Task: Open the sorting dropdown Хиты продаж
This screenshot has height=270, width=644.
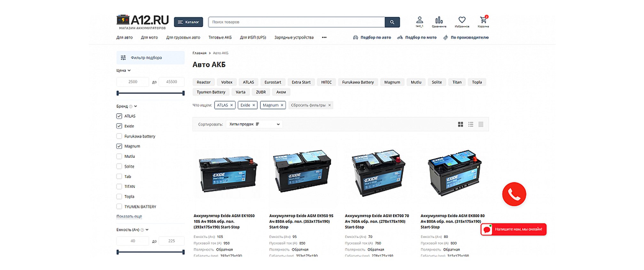Action: click(x=254, y=124)
